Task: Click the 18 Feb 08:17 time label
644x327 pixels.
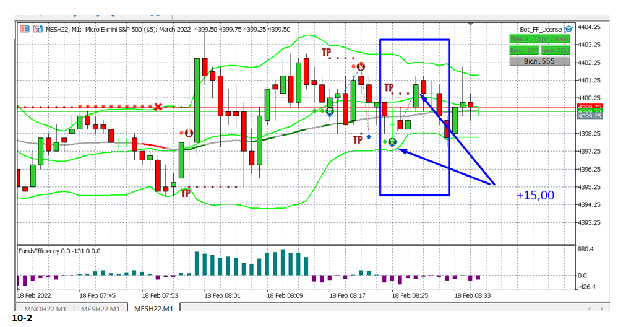Action: pos(348,295)
